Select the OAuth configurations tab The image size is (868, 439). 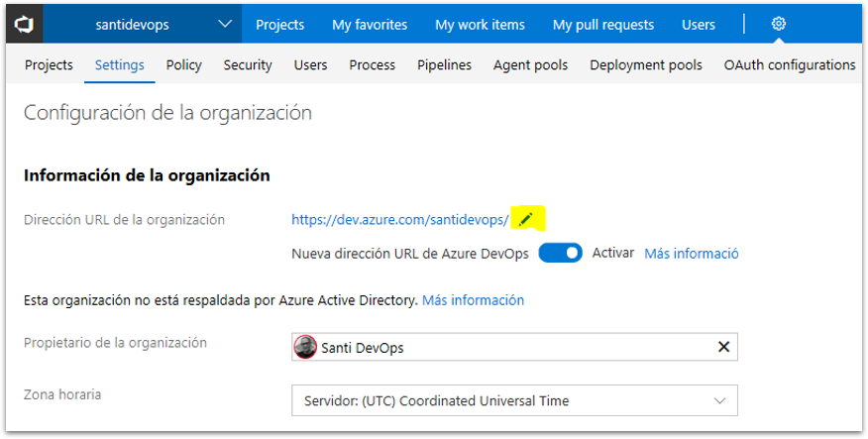(790, 64)
